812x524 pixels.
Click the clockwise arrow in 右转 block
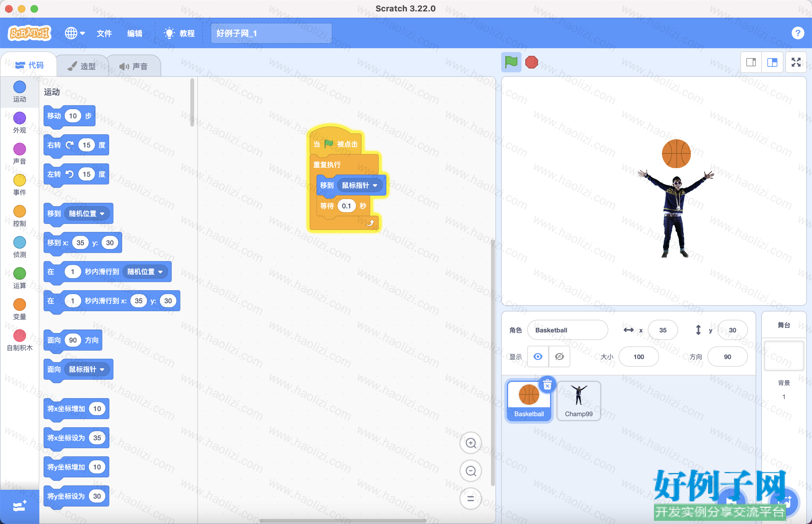pyautogui.click(x=70, y=145)
